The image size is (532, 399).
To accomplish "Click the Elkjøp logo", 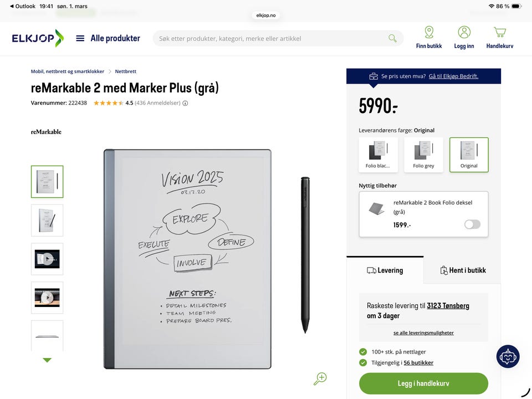I will (x=38, y=38).
